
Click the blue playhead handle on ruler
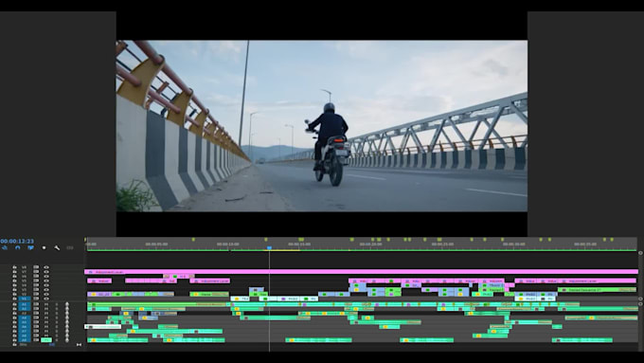269,248
